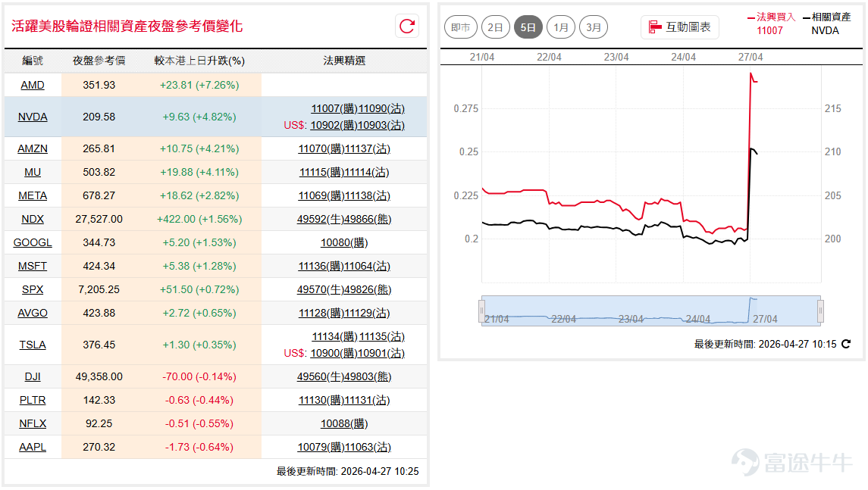Open TSLA warrant 11134(購)11135(沽) link
Image resolution: width=868 pixels, height=490 pixels.
[x=358, y=336]
